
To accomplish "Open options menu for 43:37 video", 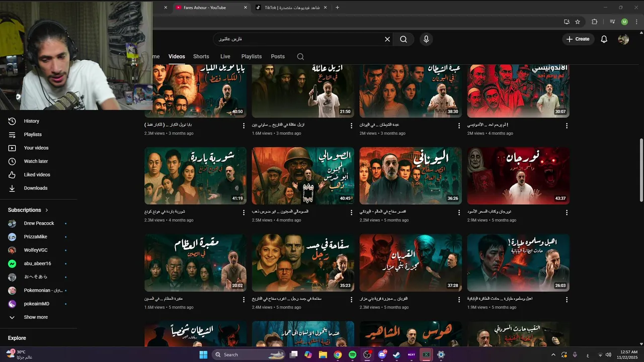I will tap(567, 213).
